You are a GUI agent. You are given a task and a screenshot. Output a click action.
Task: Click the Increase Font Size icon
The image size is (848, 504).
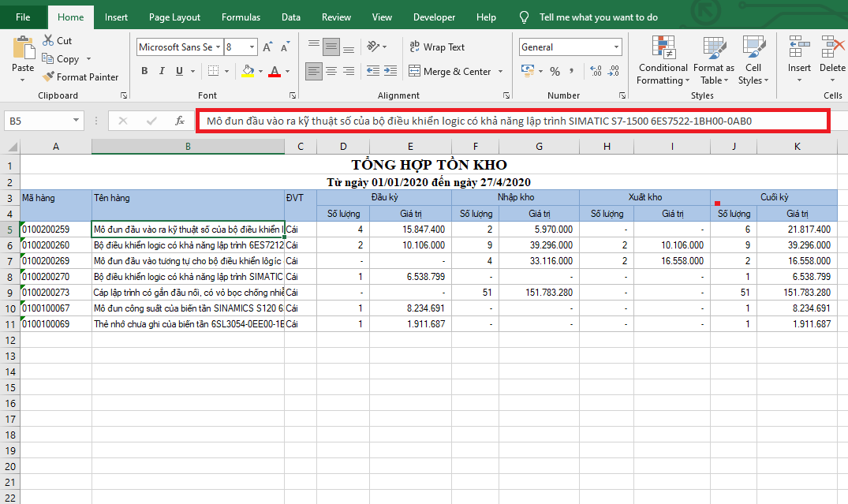(x=268, y=47)
